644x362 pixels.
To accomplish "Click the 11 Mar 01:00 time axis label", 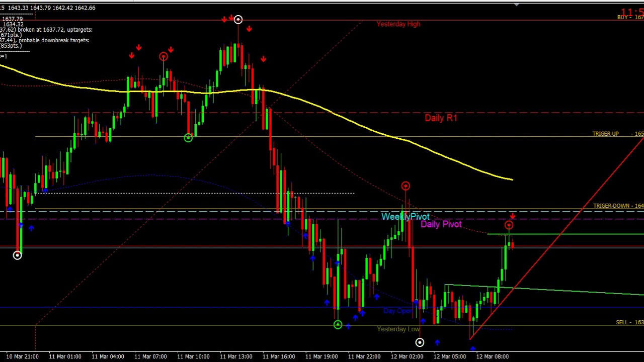I will [x=65, y=356].
